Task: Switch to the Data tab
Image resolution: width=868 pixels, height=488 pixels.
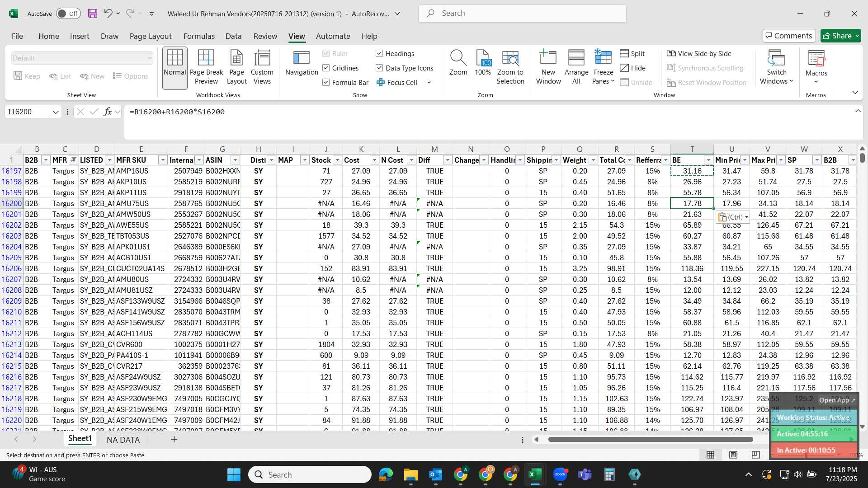Action: [x=233, y=36]
